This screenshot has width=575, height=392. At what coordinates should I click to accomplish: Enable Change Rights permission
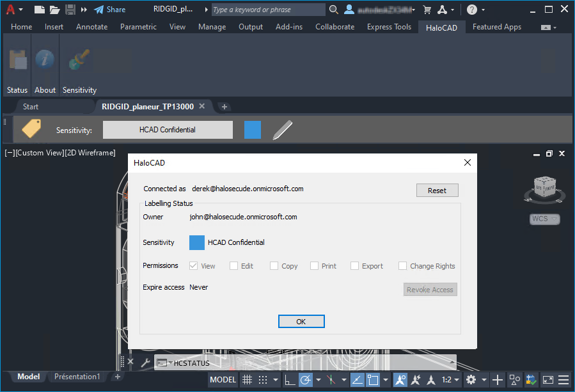click(402, 265)
